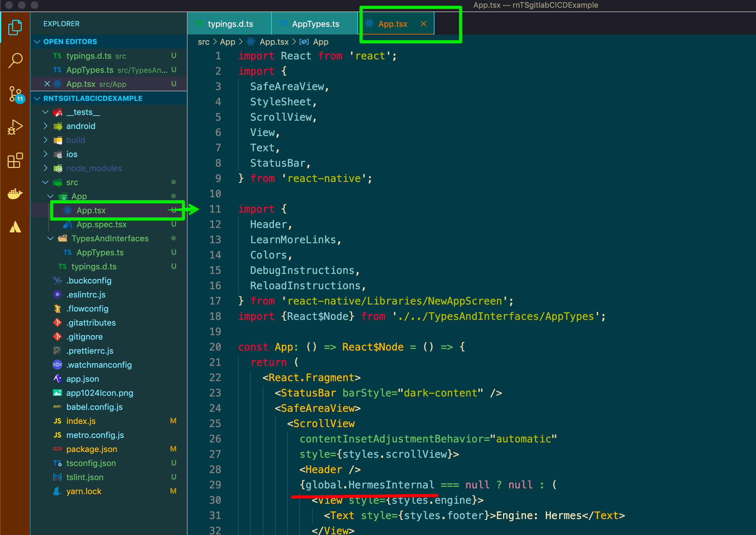
Task: Click the React logo on the App.tsx tab
Action: coord(369,24)
